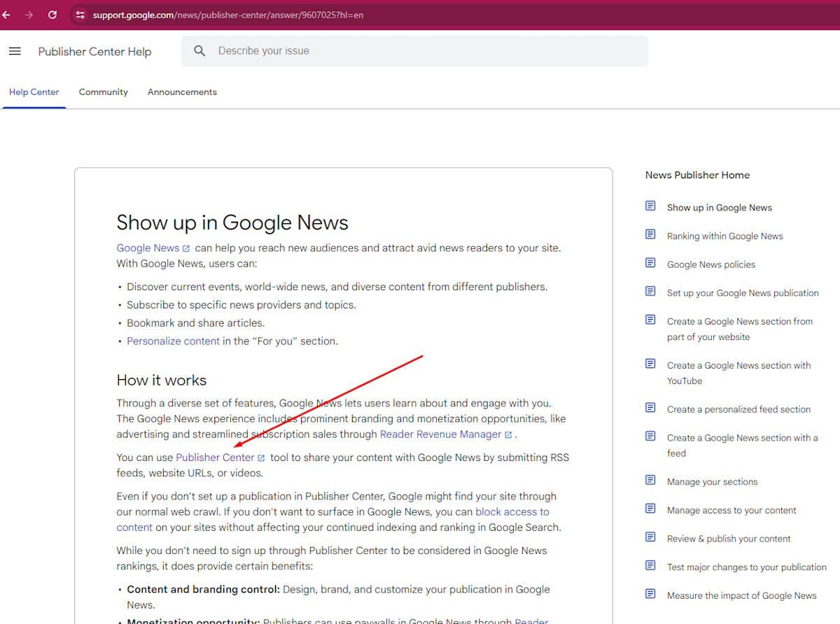
Task: Click the external link icon after Publisher Center
Action: pos(261,458)
